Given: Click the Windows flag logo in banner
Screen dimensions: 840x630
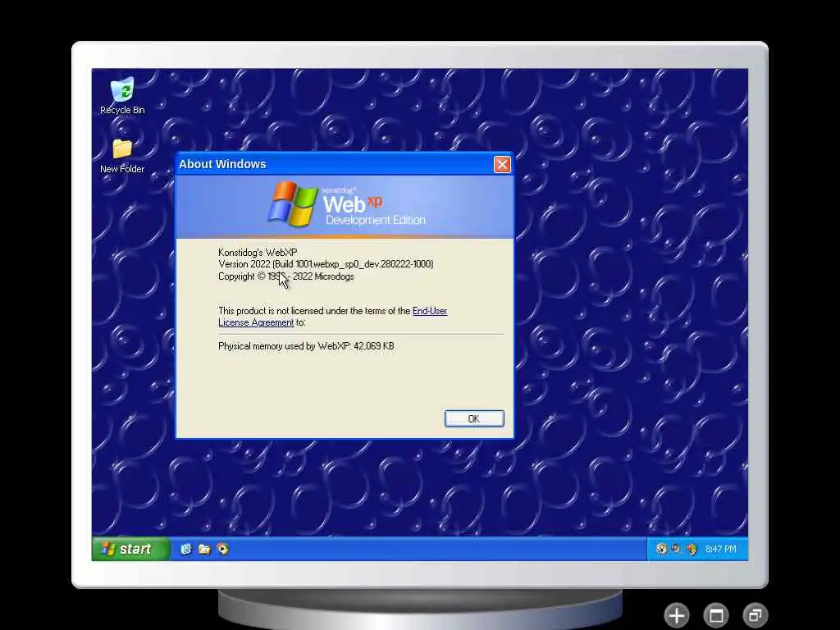Looking at the screenshot, I should (292, 203).
